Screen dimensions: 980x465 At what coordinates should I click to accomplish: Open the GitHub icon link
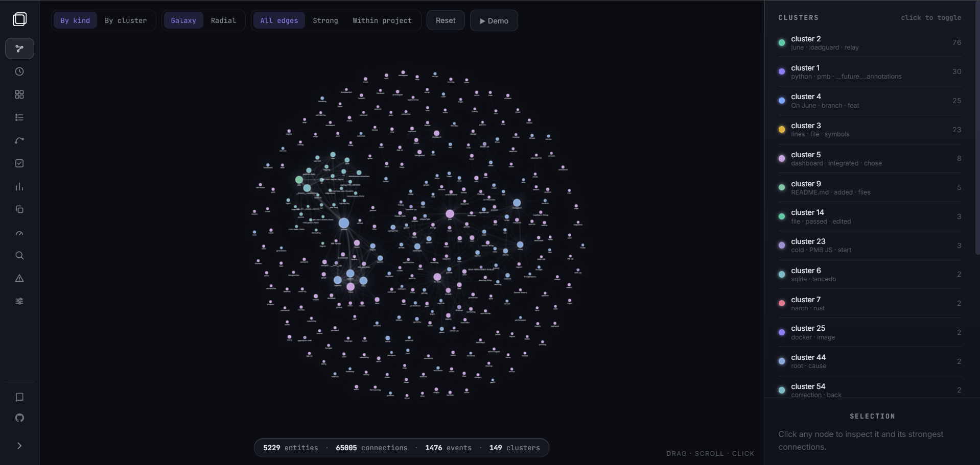[x=19, y=418]
